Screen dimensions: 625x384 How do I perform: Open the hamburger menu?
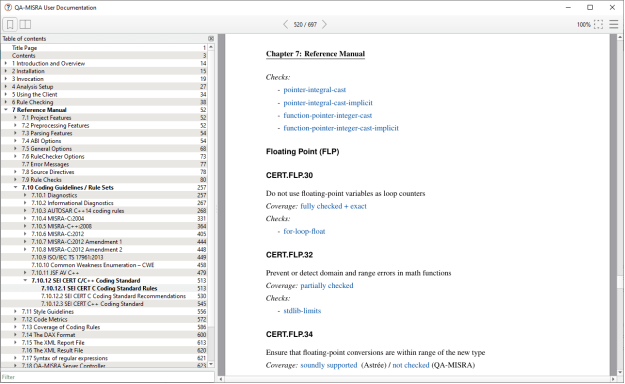[x=614, y=24]
